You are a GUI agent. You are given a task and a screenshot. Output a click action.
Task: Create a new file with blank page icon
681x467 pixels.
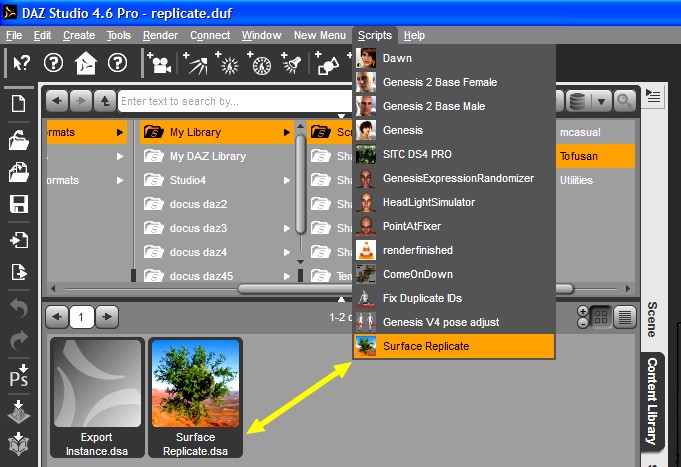pyautogui.click(x=19, y=104)
